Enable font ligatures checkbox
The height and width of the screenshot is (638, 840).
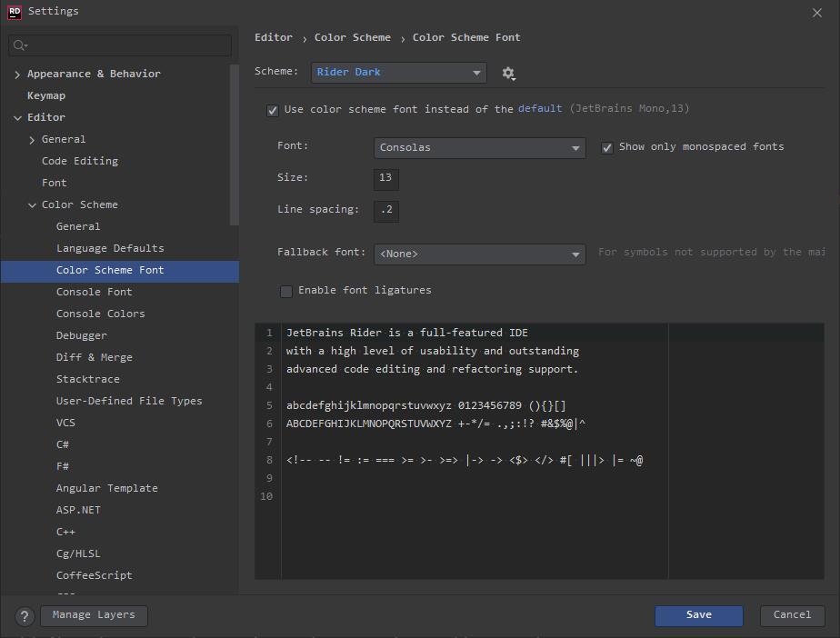[286, 291]
